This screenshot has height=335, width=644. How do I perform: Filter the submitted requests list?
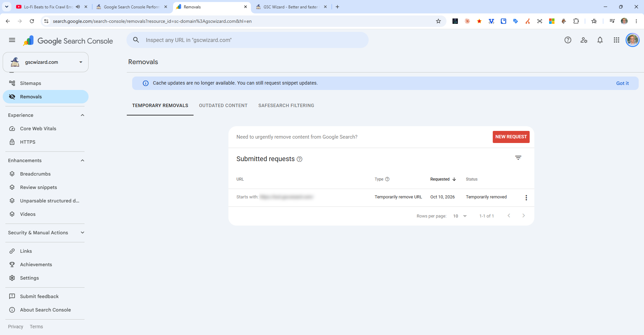click(518, 158)
